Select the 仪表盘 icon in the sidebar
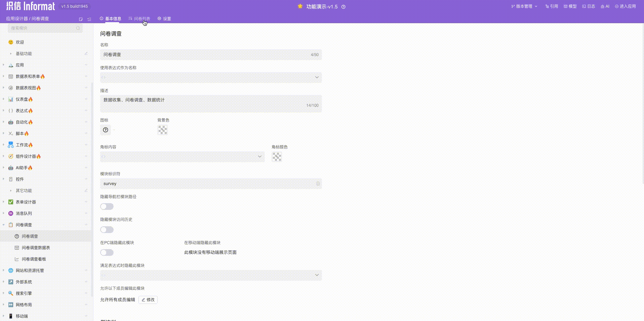The width and height of the screenshot is (644, 321). pyautogui.click(x=10, y=99)
